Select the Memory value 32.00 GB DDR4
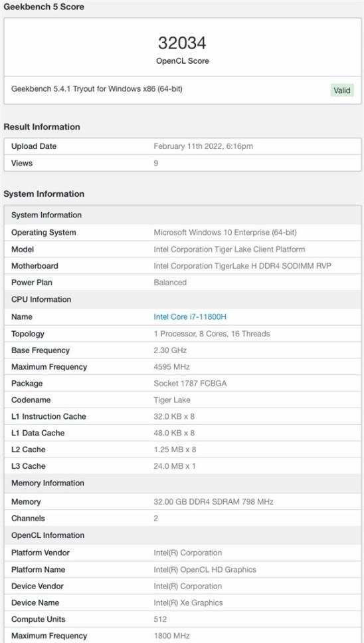This screenshot has height=643, width=364. point(213,501)
